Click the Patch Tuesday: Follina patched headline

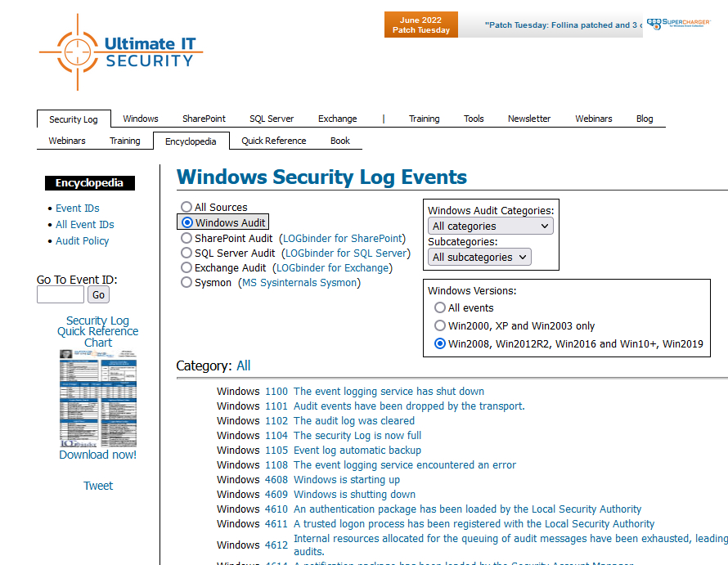[564, 25]
